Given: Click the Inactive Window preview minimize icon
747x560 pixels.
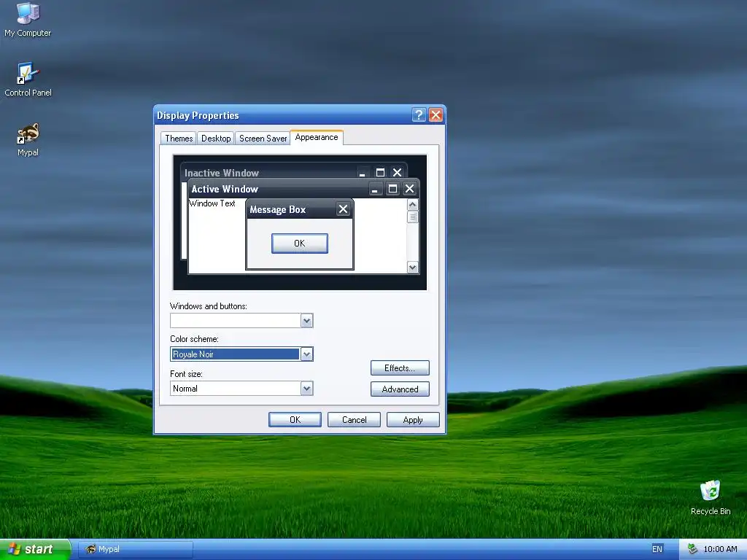Looking at the screenshot, I should [x=363, y=172].
